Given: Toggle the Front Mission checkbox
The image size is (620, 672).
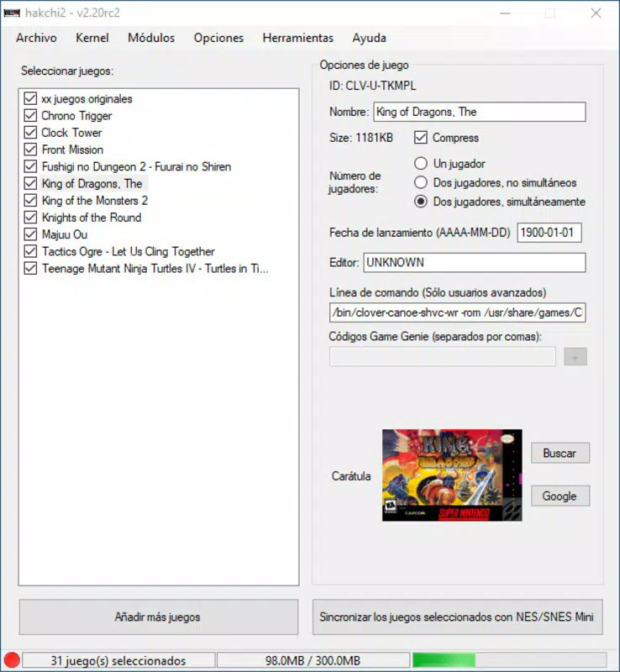Looking at the screenshot, I should click(30, 150).
